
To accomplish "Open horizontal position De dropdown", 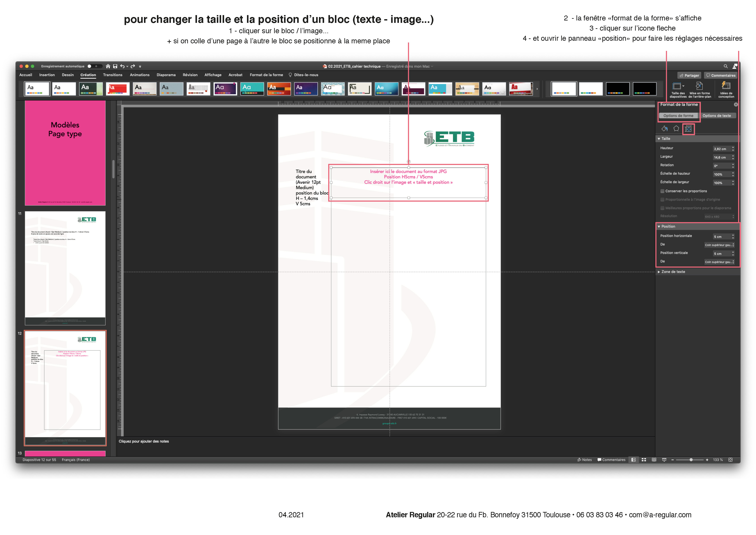I will pyautogui.click(x=719, y=245).
